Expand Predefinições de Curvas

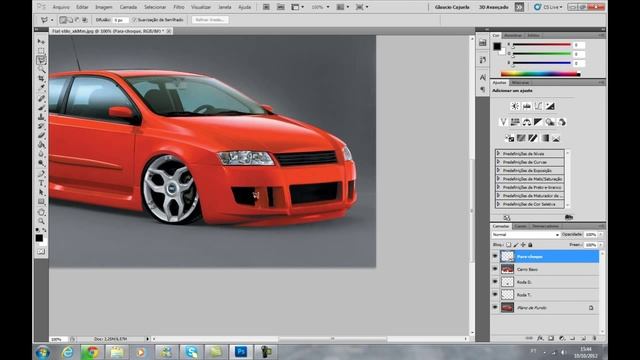pyautogui.click(x=498, y=162)
